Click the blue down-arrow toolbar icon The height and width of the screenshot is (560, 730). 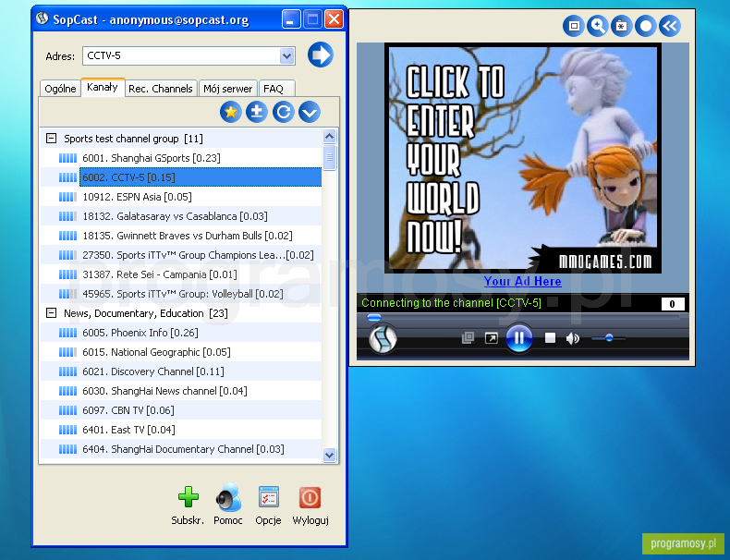pyautogui.click(x=310, y=112)
